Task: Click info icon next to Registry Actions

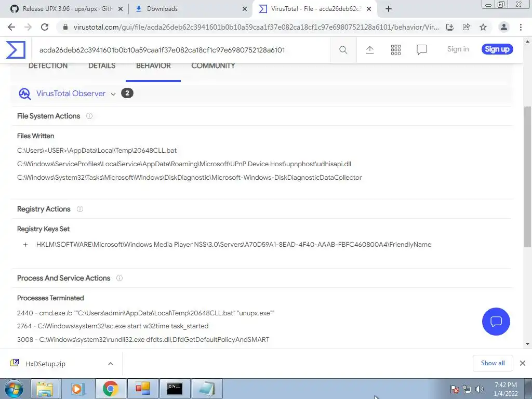Action: point(79,209)
